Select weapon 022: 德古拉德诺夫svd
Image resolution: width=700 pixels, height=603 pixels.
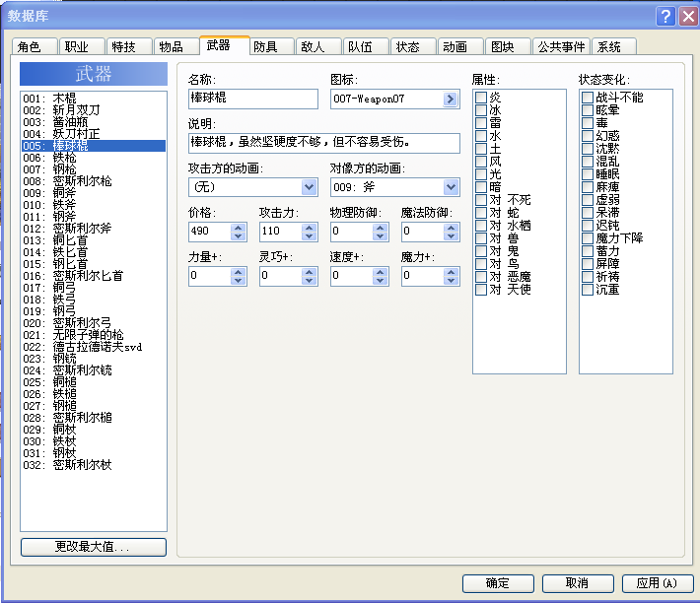click(x=94, y=347)
